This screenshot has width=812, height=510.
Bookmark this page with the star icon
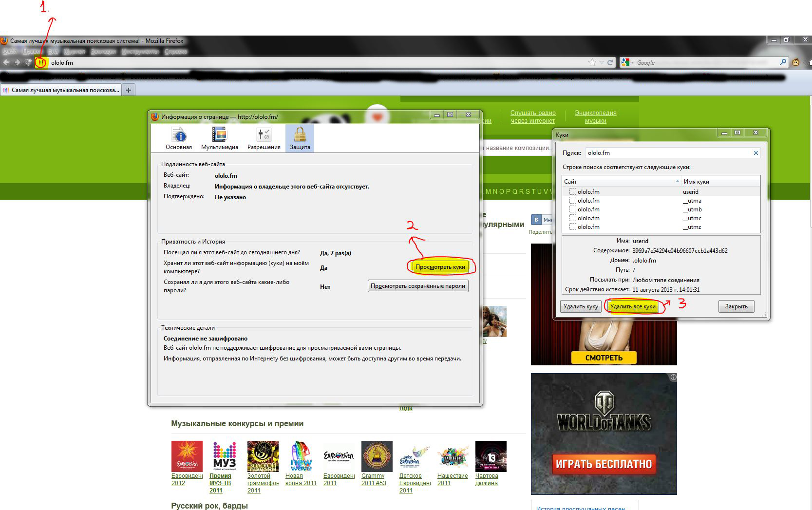coord(592,62)
